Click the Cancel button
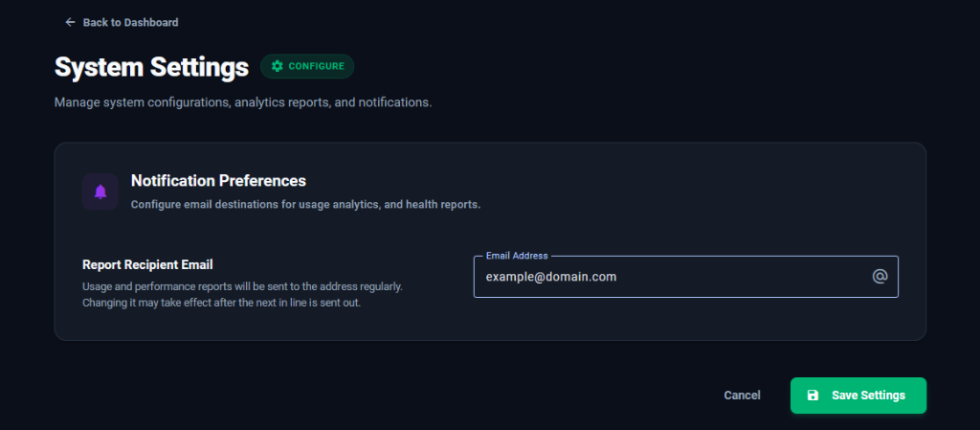 pyautogui.click(x=742, y=396)
